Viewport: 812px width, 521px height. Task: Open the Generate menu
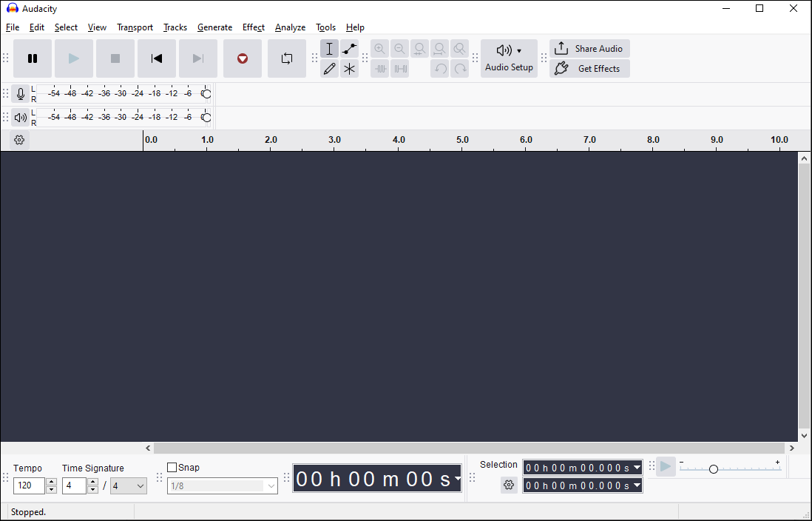click(x=214, y=27)
